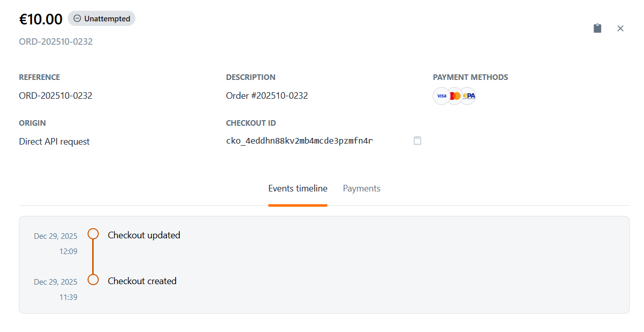Click the Checkout created event entry
The height and width of the screenshot is (332, 644).
pyautogui.click(x=142, y=281)
